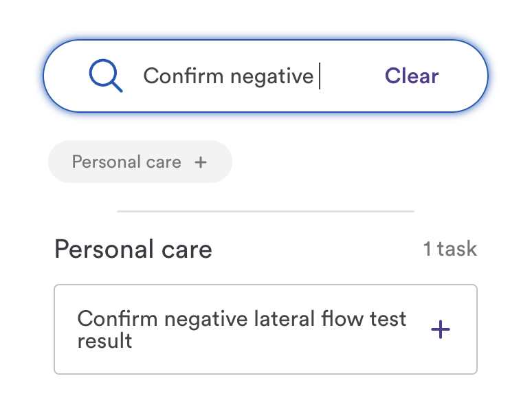532x418 pixels.
Task: Click the plus icon in Personal care chip
Action: (200, 162)
